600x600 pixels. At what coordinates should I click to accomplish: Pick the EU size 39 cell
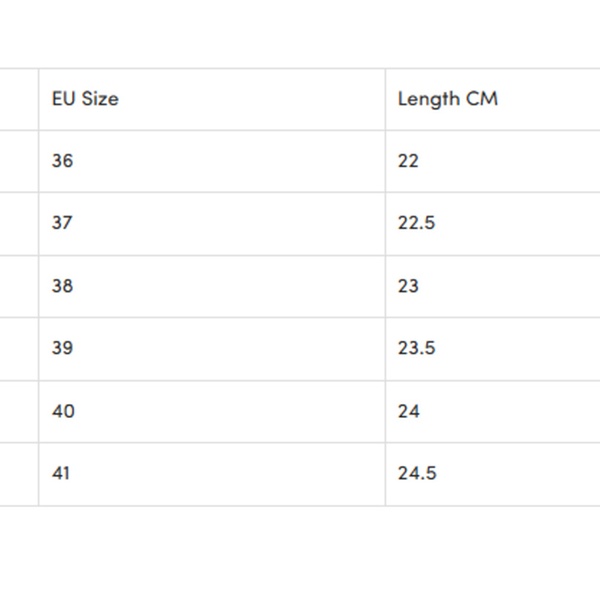[x=63, y=348]
